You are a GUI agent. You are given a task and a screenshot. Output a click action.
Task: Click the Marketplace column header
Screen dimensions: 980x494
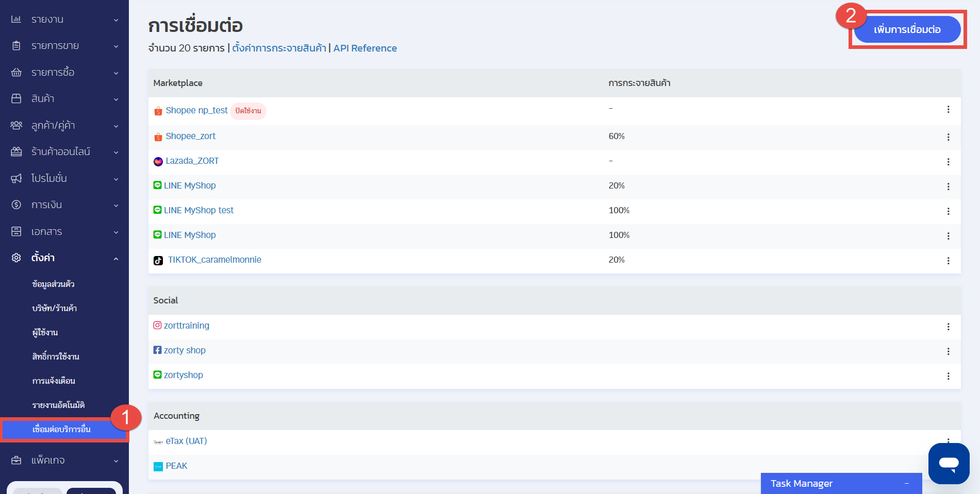coord(178,83)
